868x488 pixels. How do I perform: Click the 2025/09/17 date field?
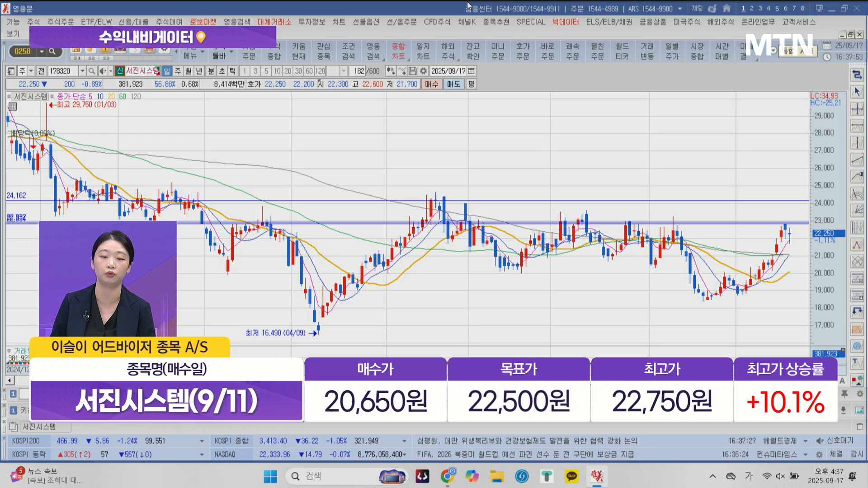(x=448, y=71)
